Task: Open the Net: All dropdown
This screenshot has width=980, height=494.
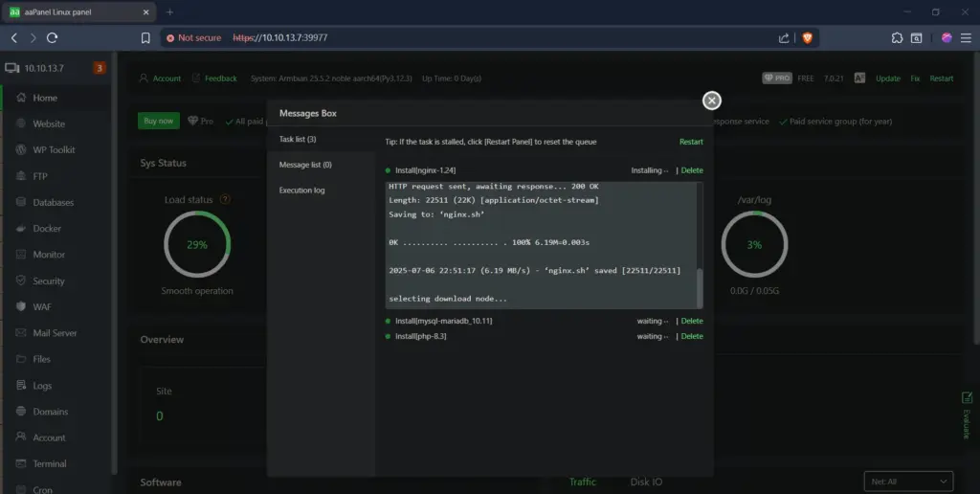Action: [908, 482]
